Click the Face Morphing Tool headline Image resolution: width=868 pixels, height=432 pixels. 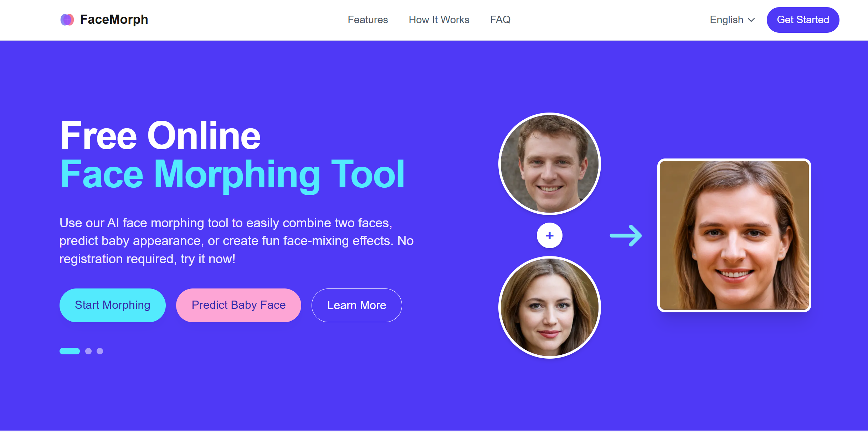coord(232,174)
